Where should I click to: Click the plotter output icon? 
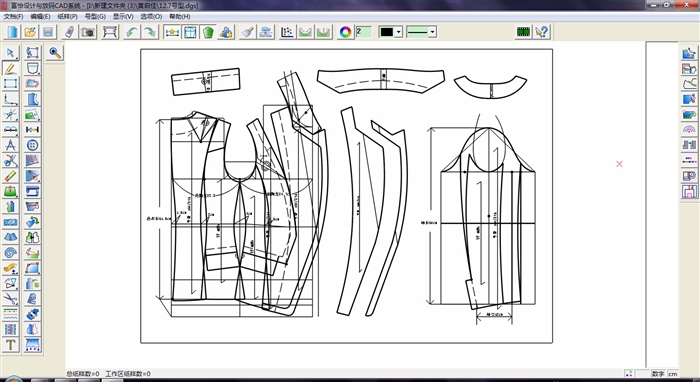click(x=110, y=32)
